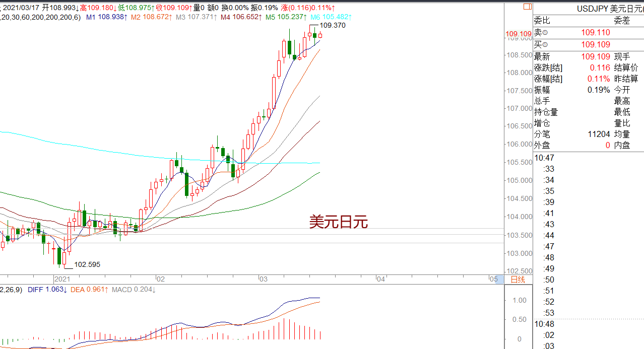Click the 涨跌[结] value 0.116
This screenshot has height=349, width=644.
600,67
